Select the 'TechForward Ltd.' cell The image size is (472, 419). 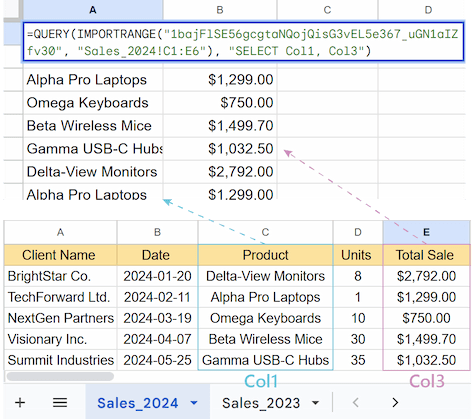(60, 297)
